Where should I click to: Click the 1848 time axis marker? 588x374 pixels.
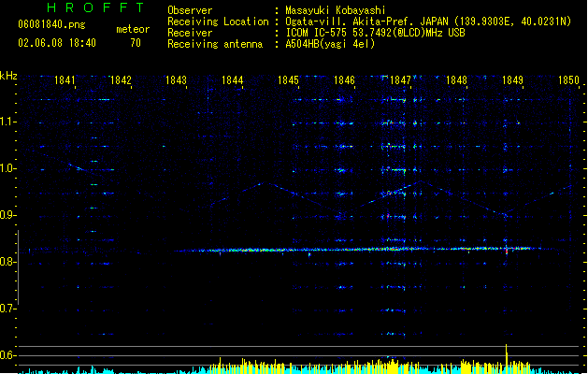click(x=456, y=80)
